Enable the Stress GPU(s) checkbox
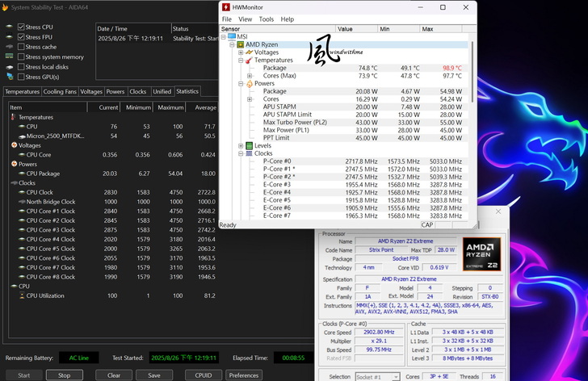This screenshot has width=588, height=381. 21,77
